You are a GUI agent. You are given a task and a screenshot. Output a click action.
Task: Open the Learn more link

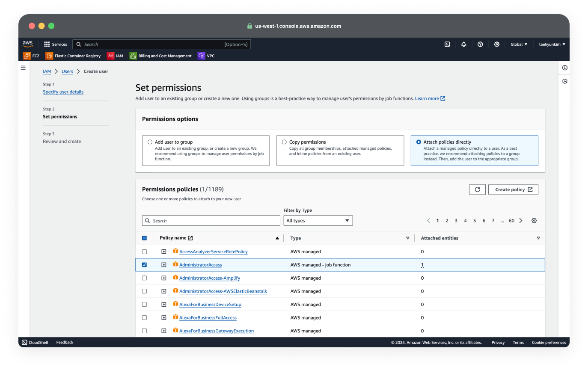tap(428, 98)
